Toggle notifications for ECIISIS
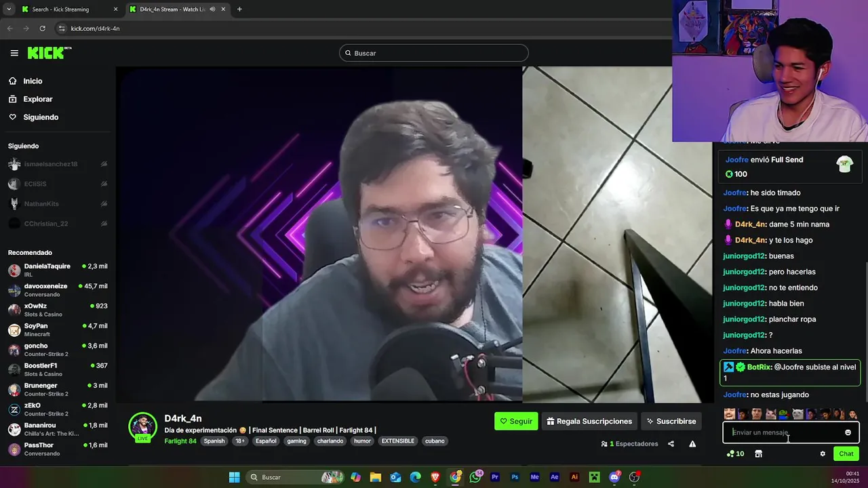868x488 pixels. (x=104, y=184)
